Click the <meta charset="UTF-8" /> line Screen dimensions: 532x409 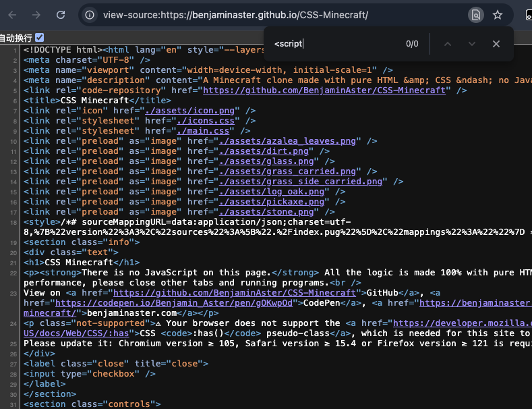[x=87, y=60]
